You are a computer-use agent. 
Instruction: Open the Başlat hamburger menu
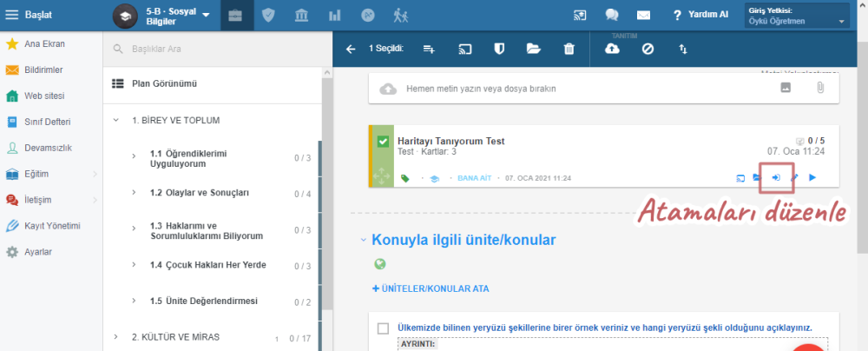[11, 15]
